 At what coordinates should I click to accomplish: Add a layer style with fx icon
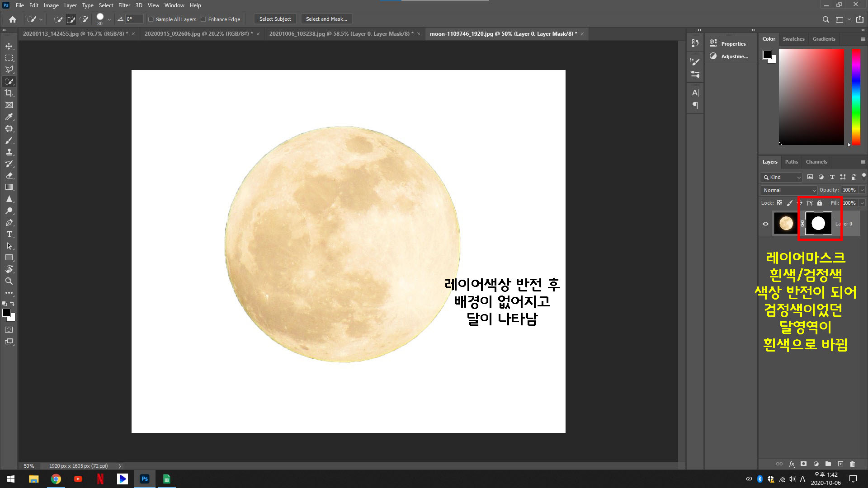point(792,464)
